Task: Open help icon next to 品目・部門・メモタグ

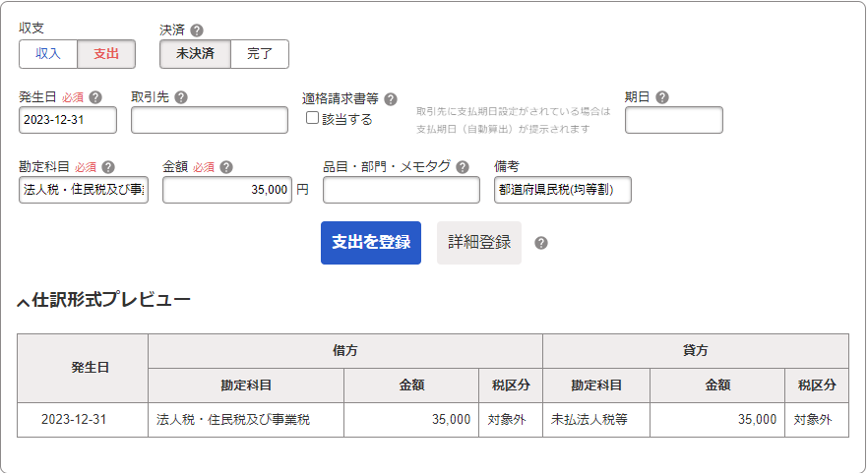Action: (463, 167)
